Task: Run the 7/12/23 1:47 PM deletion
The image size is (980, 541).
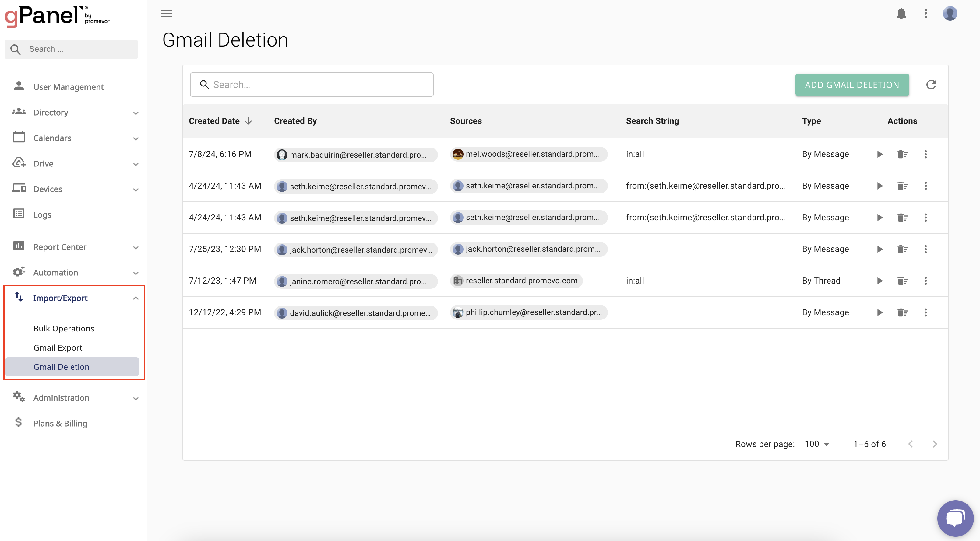Action: point(880,281)
